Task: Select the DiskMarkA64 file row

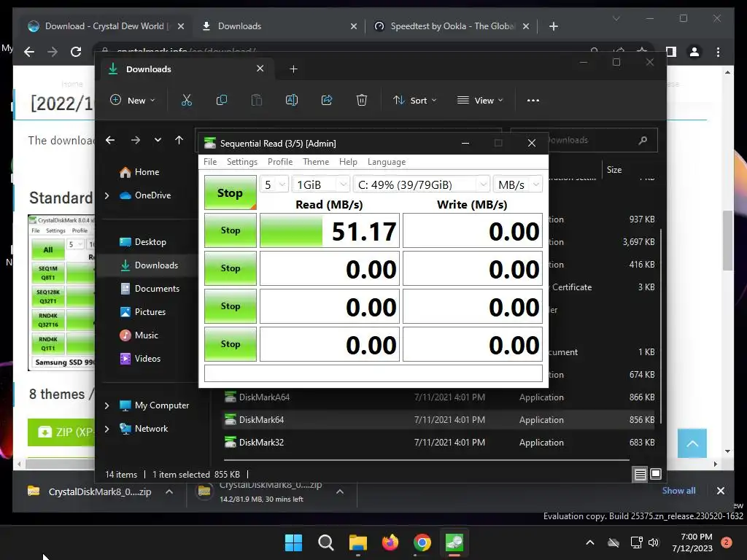Action: tap(438, 397)
